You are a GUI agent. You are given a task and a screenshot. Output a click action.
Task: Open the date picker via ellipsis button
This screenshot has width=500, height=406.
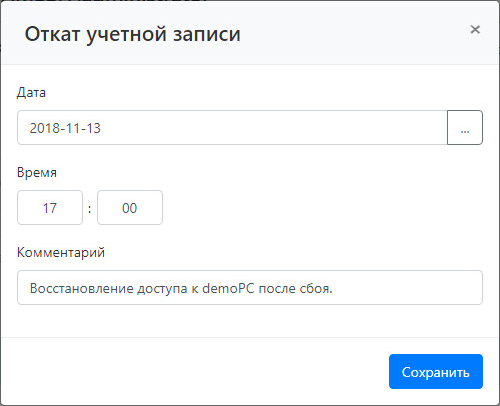(465, 128)
